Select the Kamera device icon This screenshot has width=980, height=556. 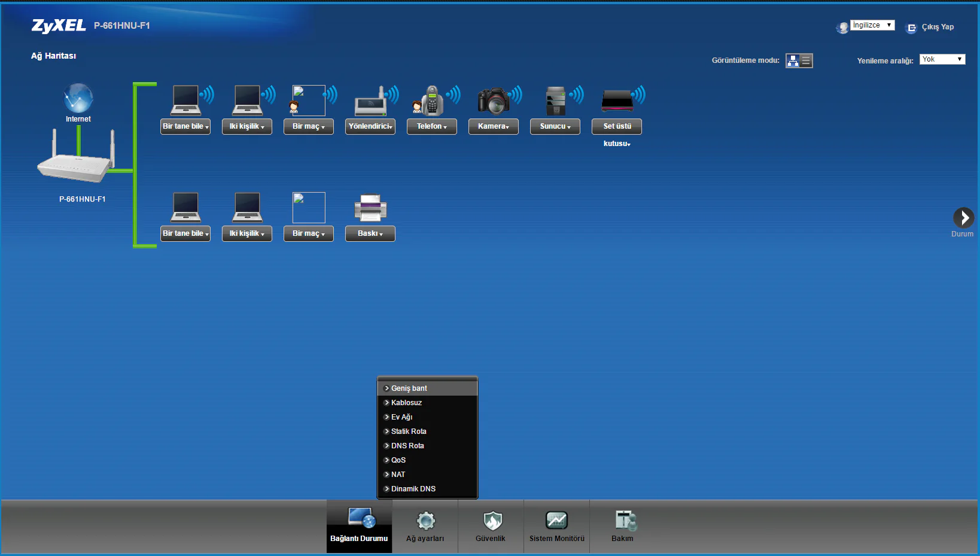[493, 101]
